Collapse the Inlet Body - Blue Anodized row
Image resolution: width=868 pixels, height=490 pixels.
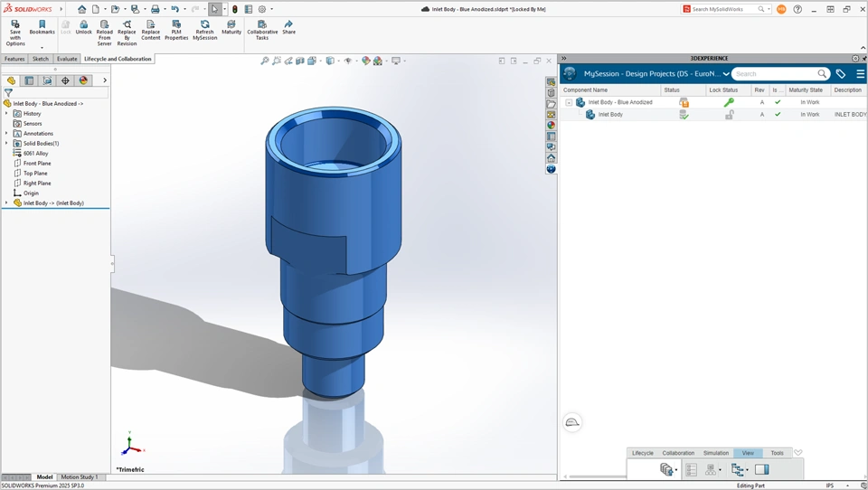click(x=569, y=102)
